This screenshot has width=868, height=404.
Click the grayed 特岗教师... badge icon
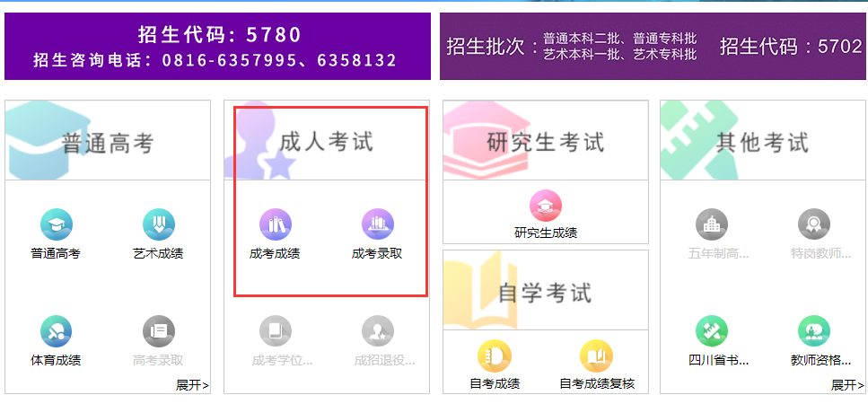click(x=814, y=224)
